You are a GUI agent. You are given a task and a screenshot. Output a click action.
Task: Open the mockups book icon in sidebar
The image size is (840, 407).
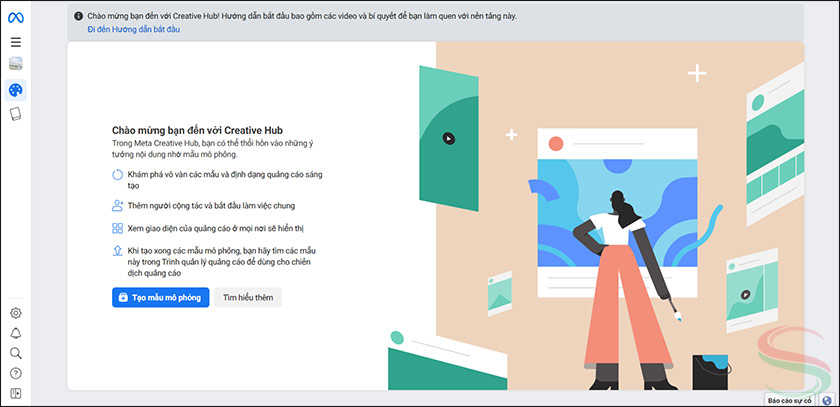[x=16, y=114]
